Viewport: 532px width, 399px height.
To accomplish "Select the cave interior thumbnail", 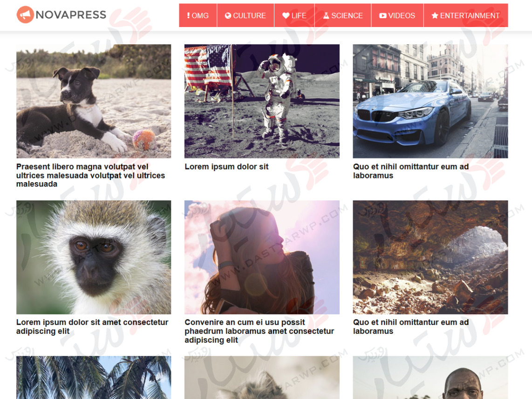I will click(x=430, y=257).
